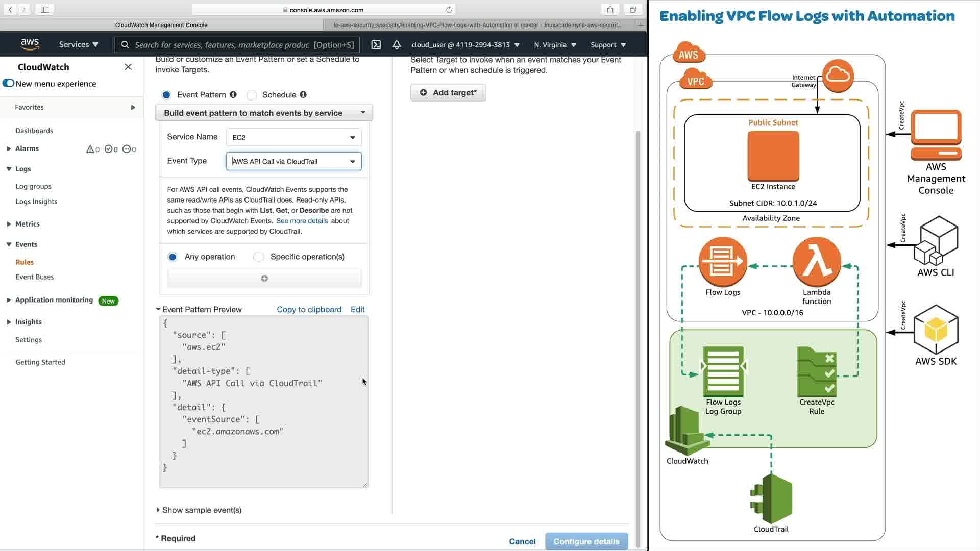
Task: Open AWS CloudShell terminal icon
Action: [376, 45]
